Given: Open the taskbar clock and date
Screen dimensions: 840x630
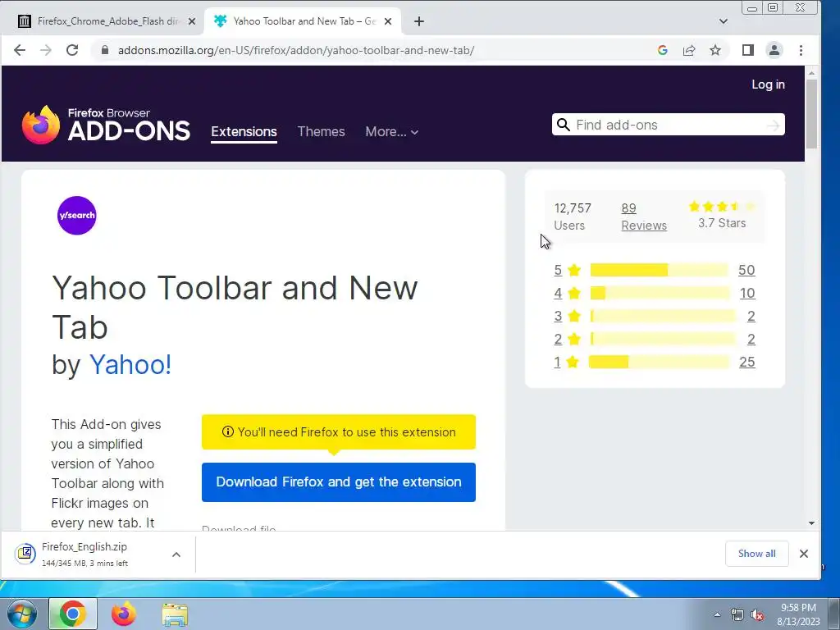Looking at the screenshot, I should (x=798, y=614).
